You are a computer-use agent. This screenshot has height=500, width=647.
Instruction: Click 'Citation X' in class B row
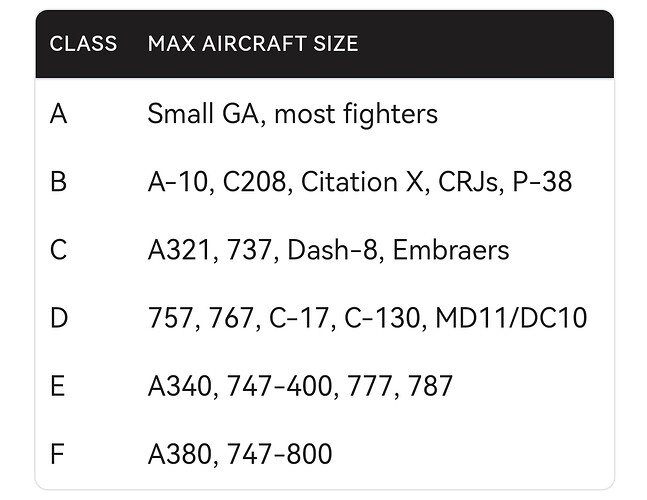[362, 182]
